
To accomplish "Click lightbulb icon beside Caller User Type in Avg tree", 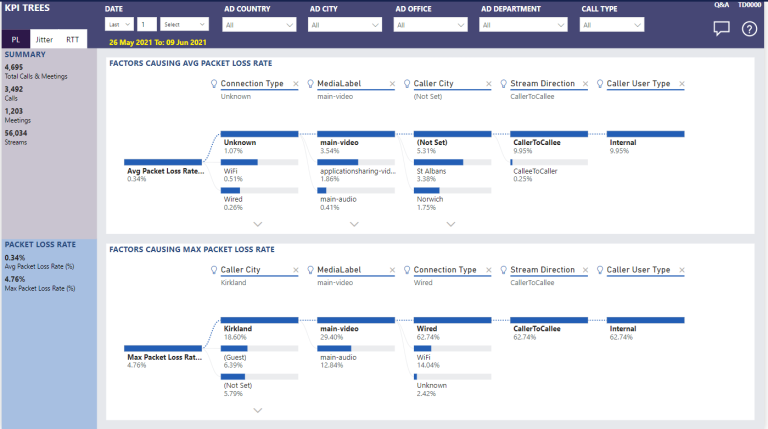I will (x=600, y=84).
